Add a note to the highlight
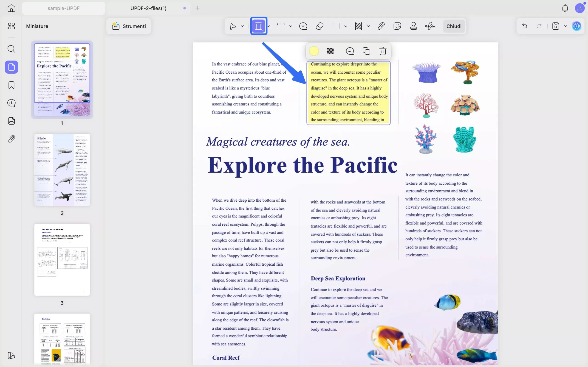This screenshot has height=367, width=588. tap(350, 51)
